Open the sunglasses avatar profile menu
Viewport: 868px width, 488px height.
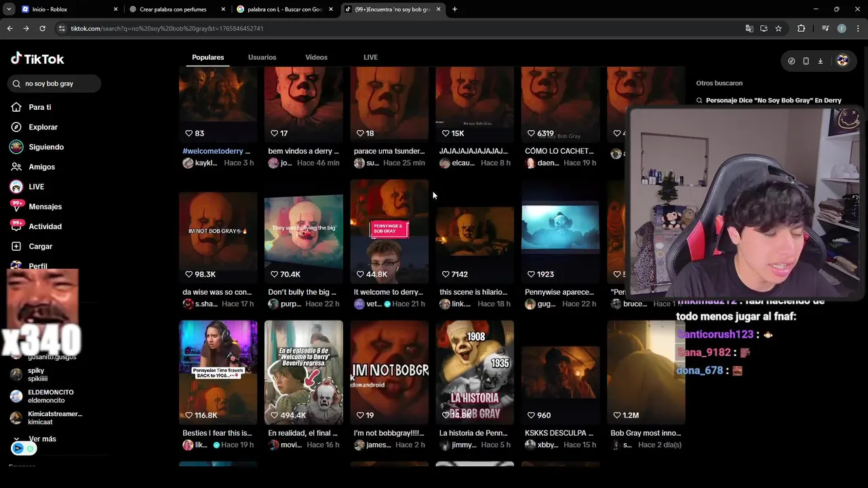pyautogui.click(x=842, y=60)
